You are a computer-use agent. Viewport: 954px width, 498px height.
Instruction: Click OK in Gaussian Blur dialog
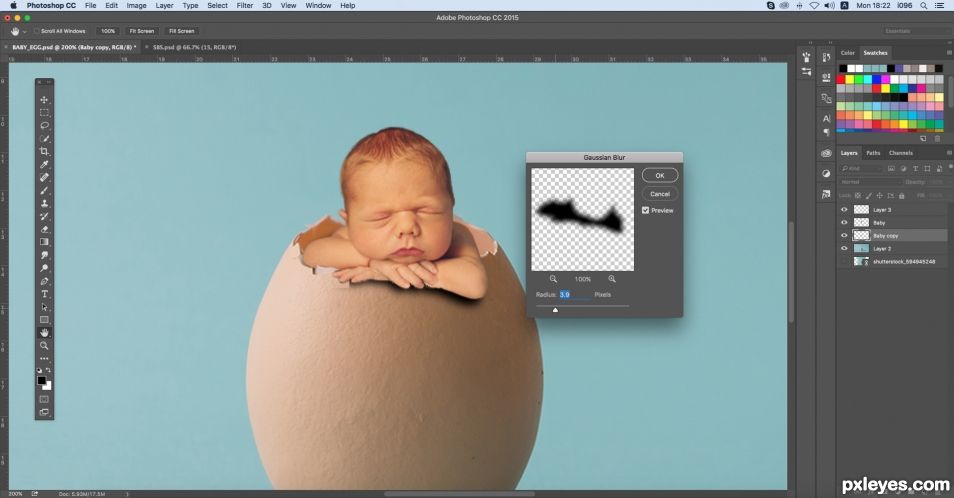[660, 176]
